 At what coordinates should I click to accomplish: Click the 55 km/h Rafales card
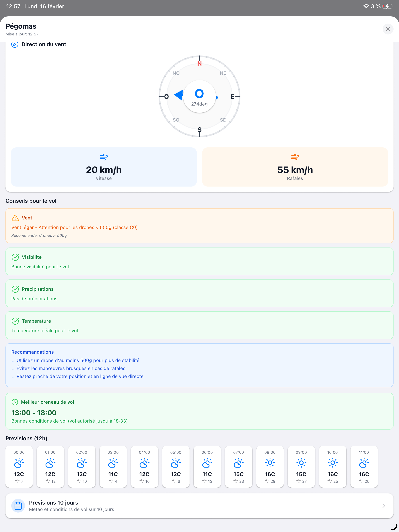pyautogui.click(x=295, y=167)
